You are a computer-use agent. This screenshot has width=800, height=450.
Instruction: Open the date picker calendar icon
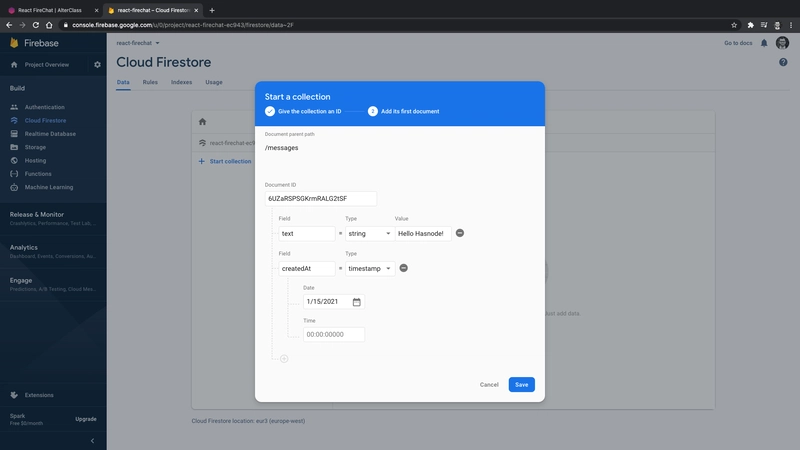(x=357, y=302)
